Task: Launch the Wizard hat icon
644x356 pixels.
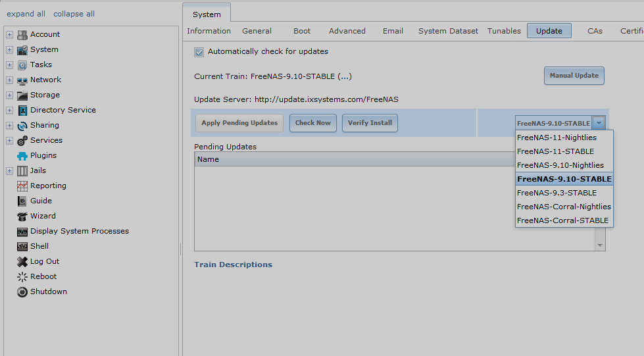Action: point(22,216)
